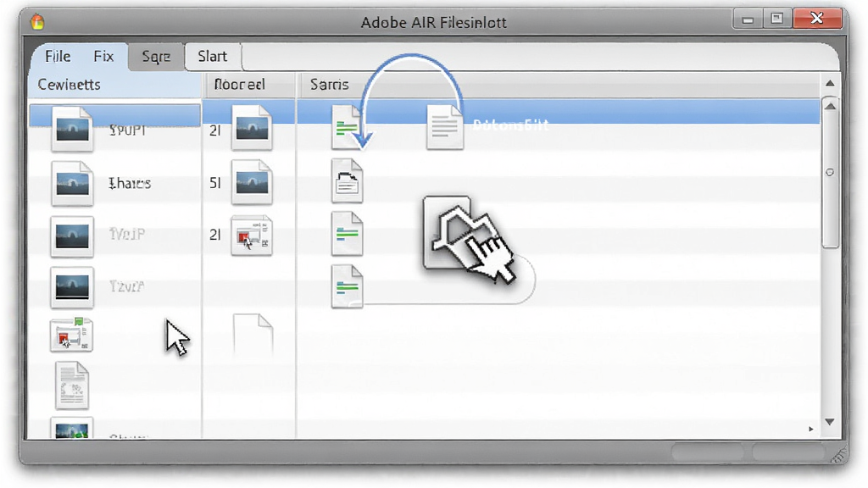Click the window resize grip at bottom right corner
Image resolution: width=868 pixels, height=488 pixels.
click(x=840, y=455)
